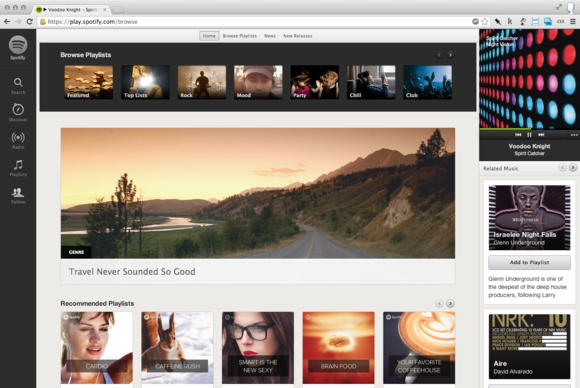Click the Recommended Playlists heading
This screenshot has width=580, height=388.
pos(97,303)
